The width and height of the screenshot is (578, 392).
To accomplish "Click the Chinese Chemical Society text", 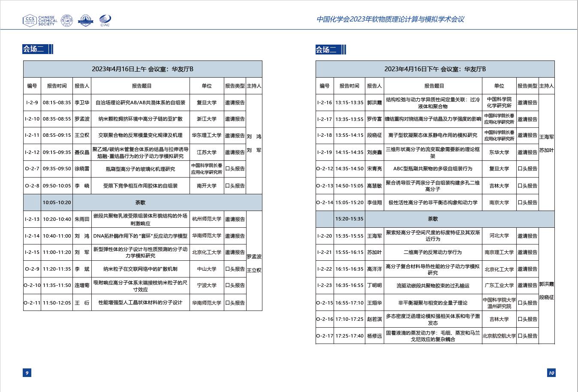I will (x=46, y=21).
